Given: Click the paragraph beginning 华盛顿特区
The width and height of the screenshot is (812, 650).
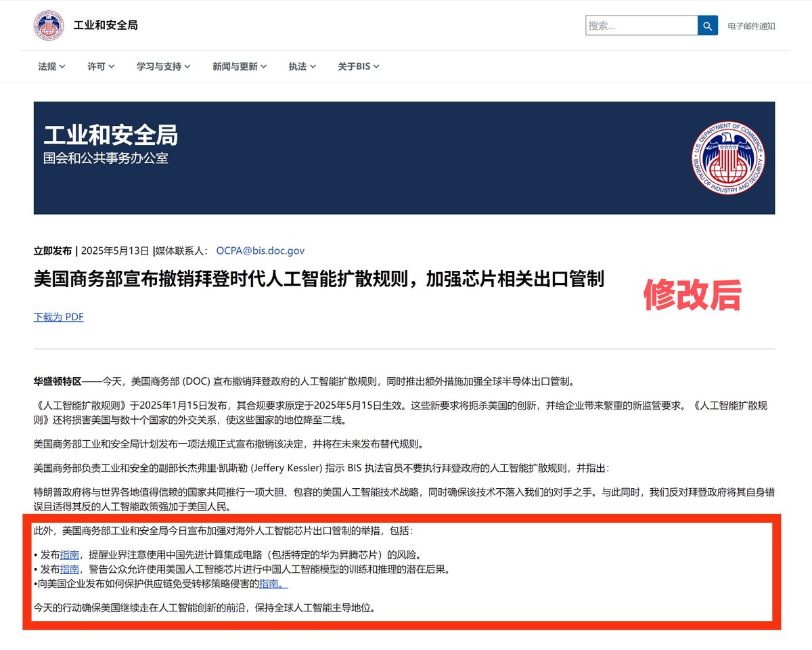Looking at the screenshot, I should (x=304, y=381).
